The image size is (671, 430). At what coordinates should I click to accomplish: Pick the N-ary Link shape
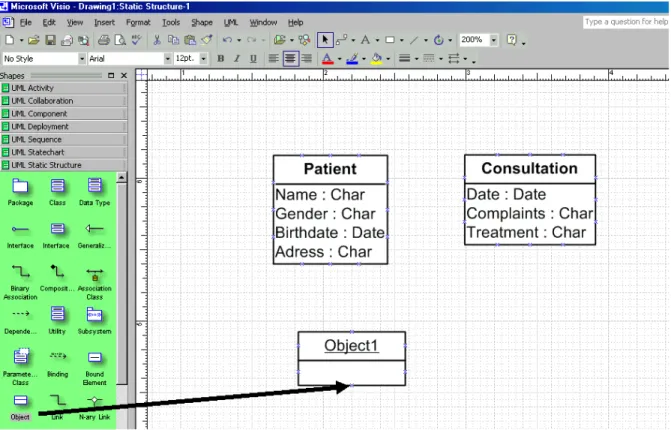tap(95, 408)
